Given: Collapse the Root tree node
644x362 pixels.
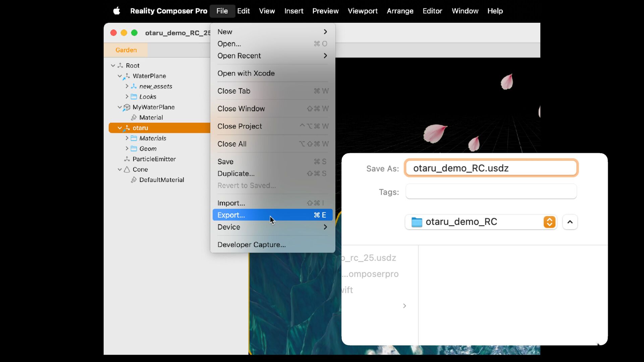Looking at the screenshot, I should [x=113, y=65].
